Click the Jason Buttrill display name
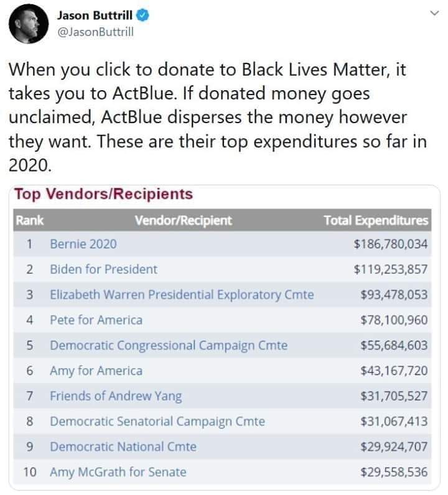 [95, 15]
